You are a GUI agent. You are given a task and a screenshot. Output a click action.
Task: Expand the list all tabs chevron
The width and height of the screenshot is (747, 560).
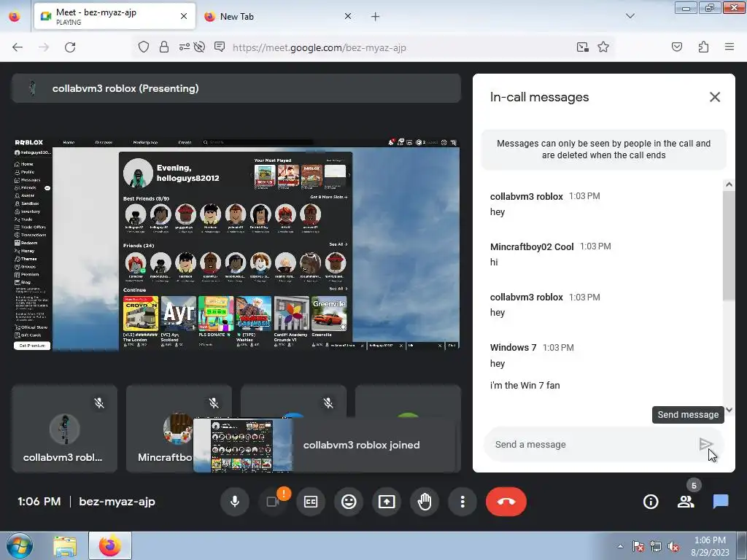click(x=630, y=16)
